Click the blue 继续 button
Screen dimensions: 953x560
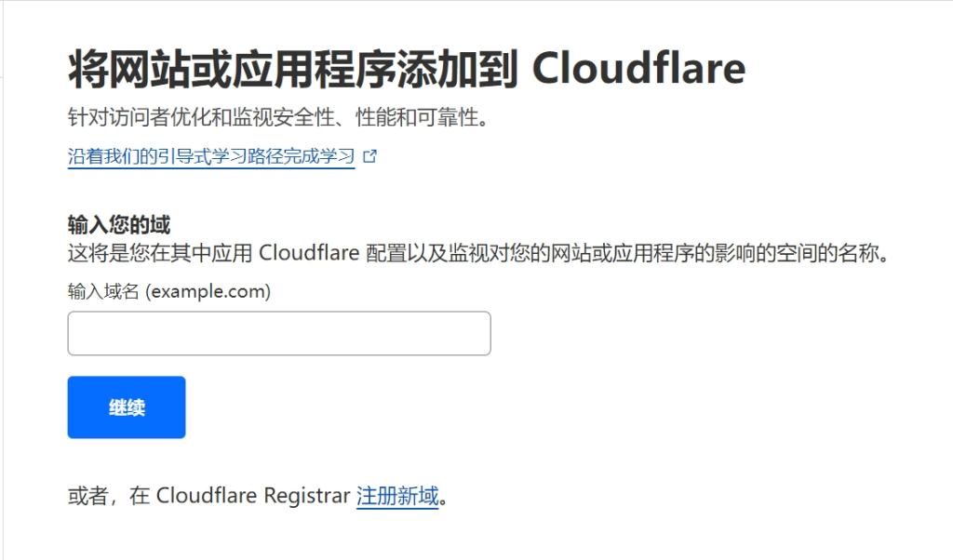pos(127,407)
